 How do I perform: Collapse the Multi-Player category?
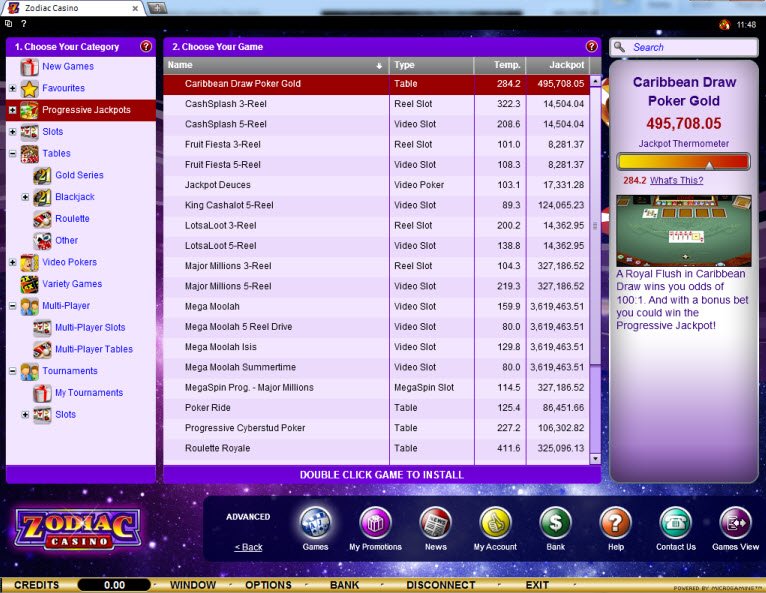point(13,306)
